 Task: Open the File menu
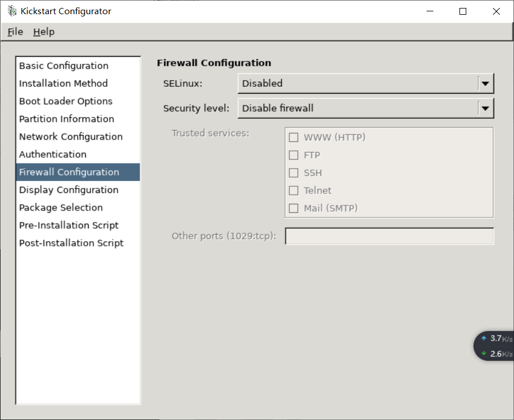point(15,32)
